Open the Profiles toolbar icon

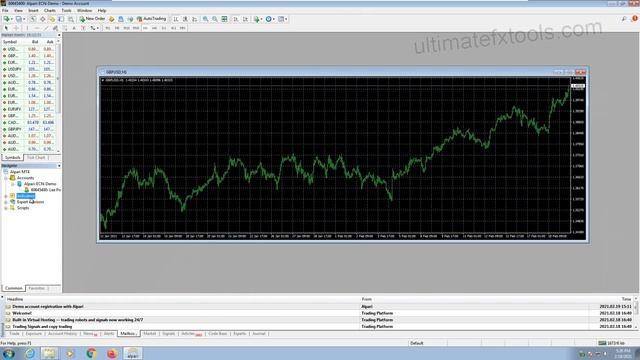pos(19,19)
